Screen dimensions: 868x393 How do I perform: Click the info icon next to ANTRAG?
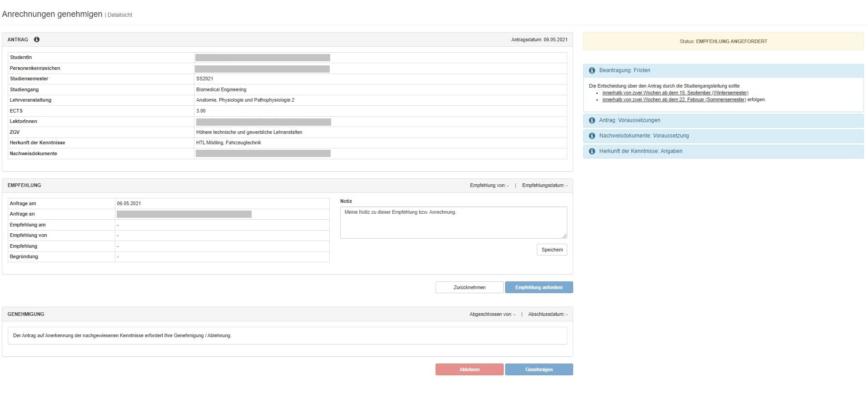click(37, 39)
